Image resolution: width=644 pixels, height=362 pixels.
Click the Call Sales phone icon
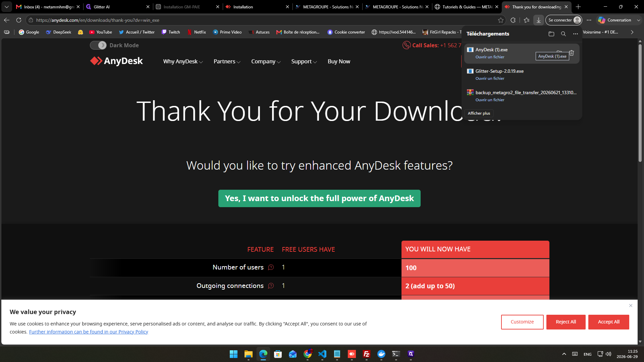click(x=406, y=45)
